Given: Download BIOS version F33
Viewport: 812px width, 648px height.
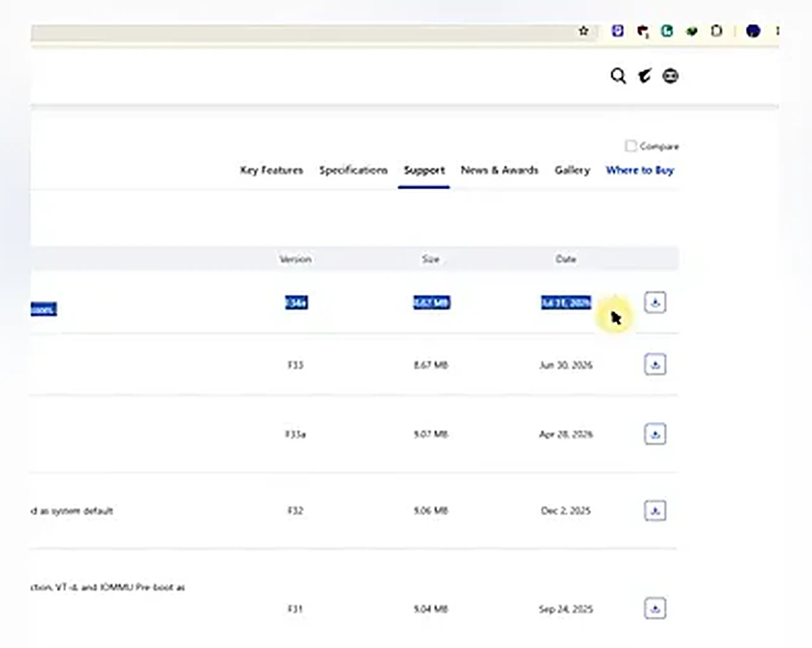Looking at the screenshot, I should pyautogui.click(x=655, y=364).
